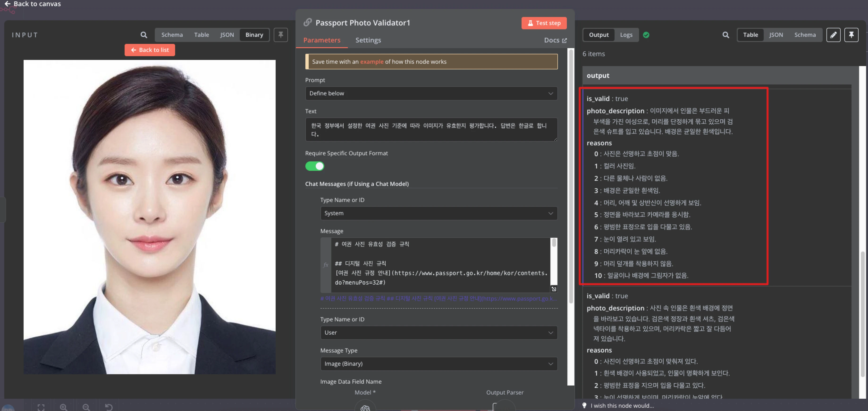Click reason '1 : 컬러 사진임.'
Screen dimensions: 868x411
tap(615, 166)
